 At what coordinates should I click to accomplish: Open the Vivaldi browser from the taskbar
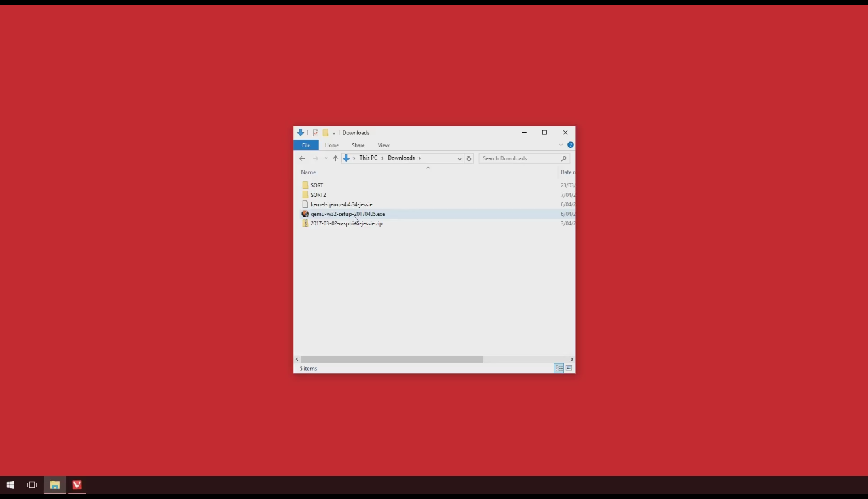[77, 485]
